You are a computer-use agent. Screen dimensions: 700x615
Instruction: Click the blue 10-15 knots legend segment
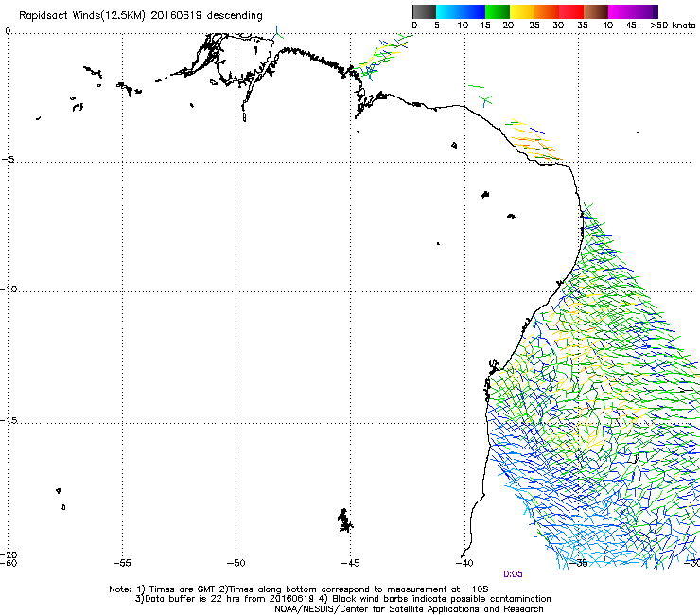coord(473,11)
